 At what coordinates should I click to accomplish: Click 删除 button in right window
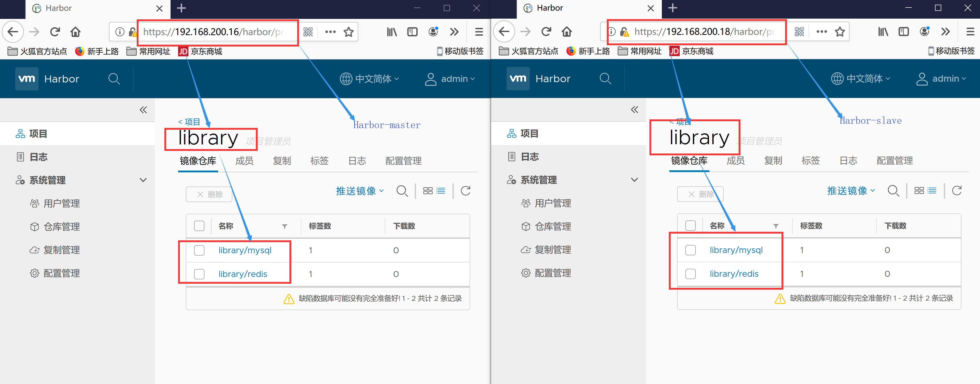click(x=700, y=194)
